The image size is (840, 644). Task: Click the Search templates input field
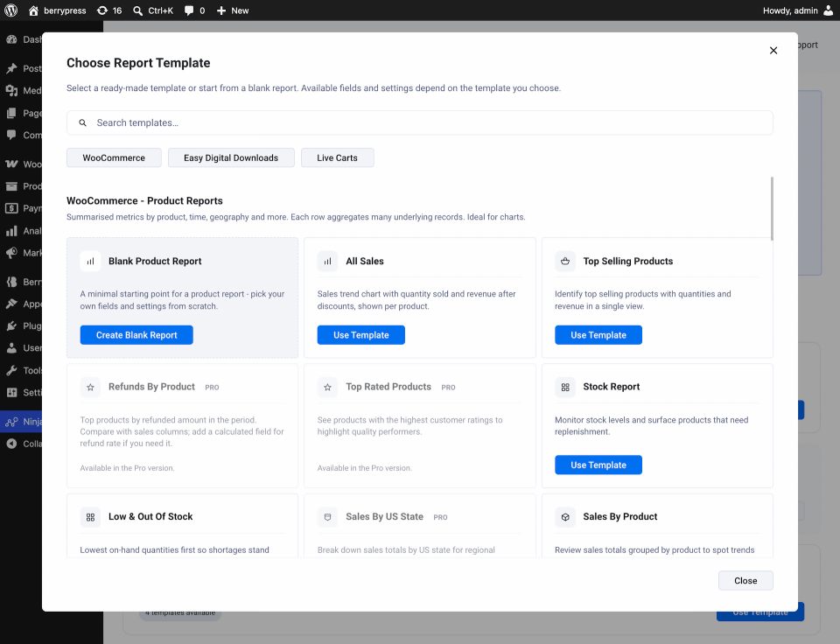[420, 122]
